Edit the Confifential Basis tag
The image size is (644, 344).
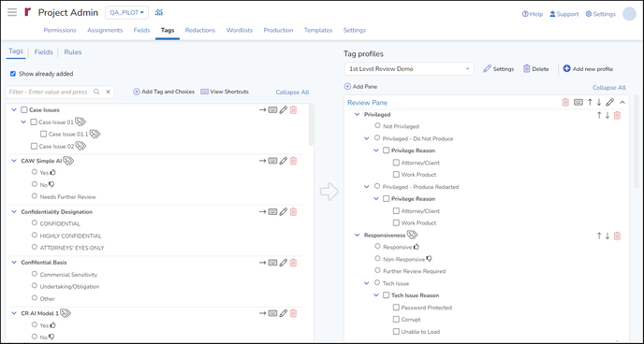click(283, 263)
